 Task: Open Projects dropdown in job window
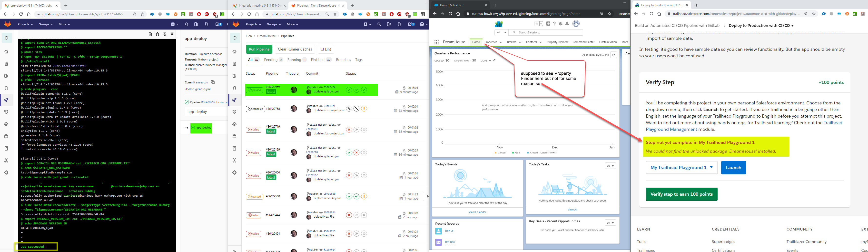coord(25,24)
